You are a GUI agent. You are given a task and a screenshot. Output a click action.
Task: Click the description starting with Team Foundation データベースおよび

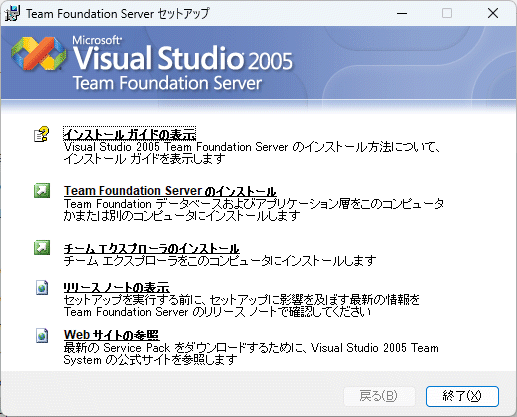point(254,210)
